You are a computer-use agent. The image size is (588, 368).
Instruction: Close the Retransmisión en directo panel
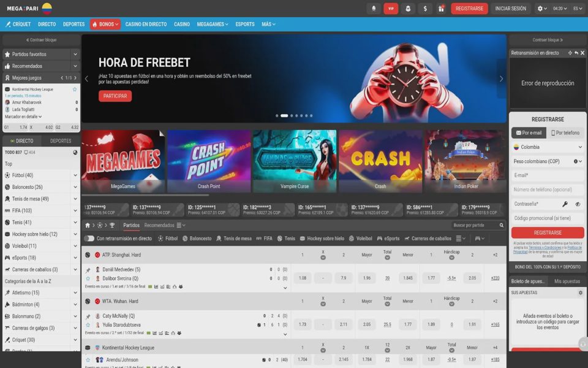(x=582, y=53)
